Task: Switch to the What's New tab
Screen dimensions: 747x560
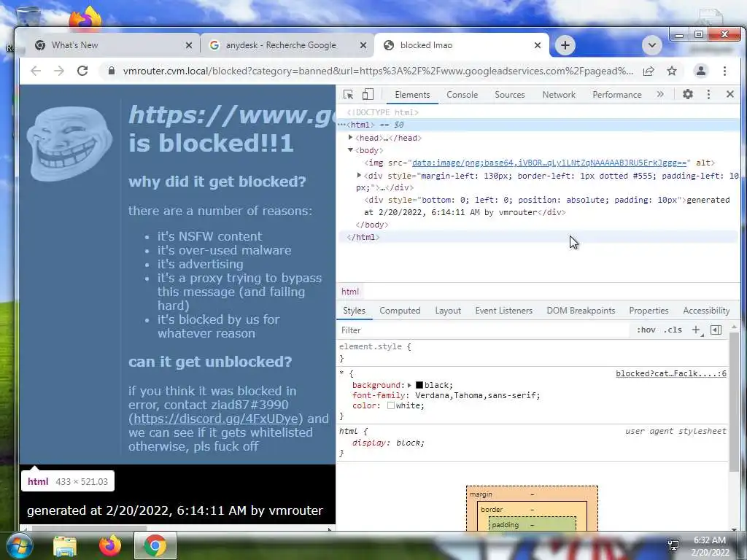Action: [x=109, y=45]
